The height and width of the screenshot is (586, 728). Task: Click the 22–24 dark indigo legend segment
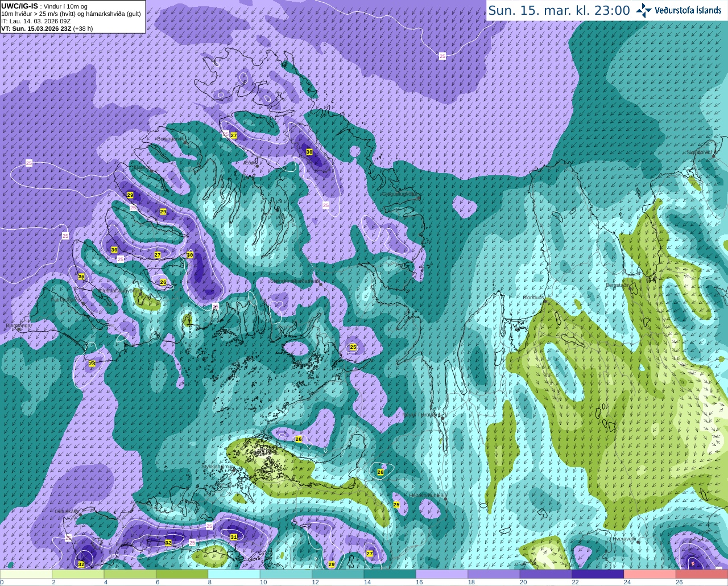(x=598, y=574)
